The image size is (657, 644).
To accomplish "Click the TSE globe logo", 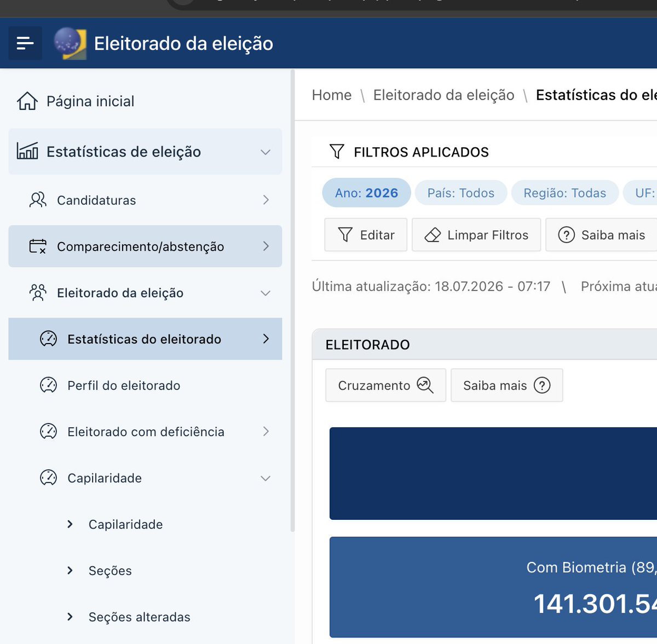I will point(70,43).
